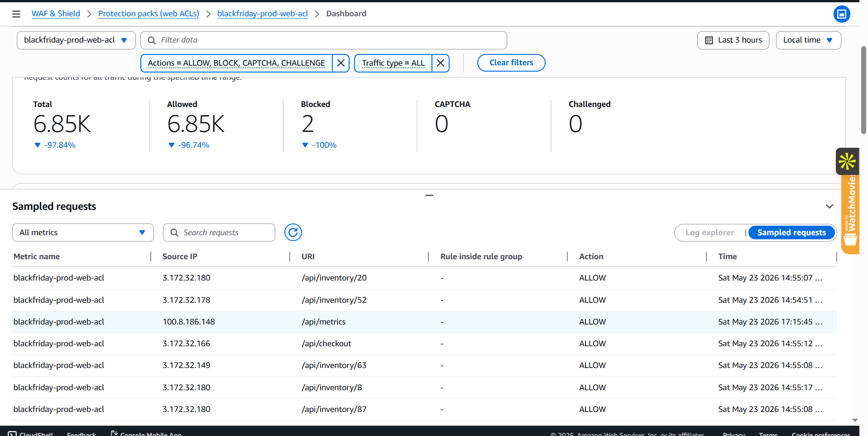The width and height of the screenshot is (868, 436).
Task: Open the blackfriday-prod-web-acl selector dropdown
Action: click(76, 40)
